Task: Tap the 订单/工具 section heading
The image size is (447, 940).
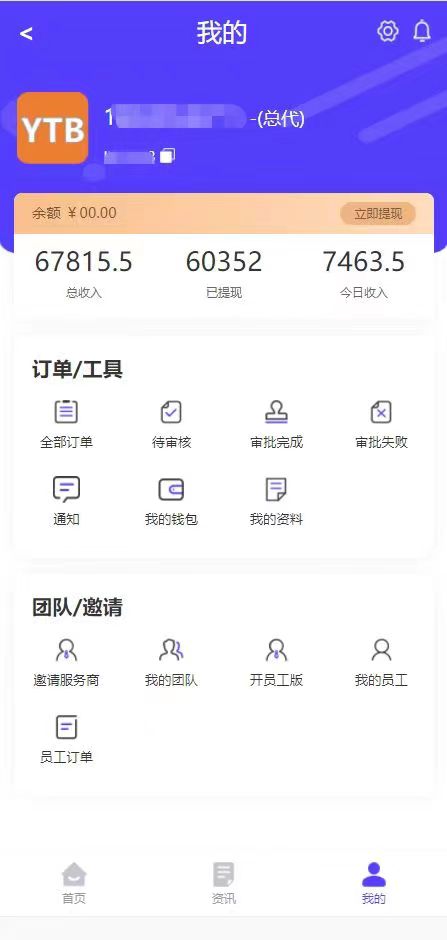Action: click(77, 370)
